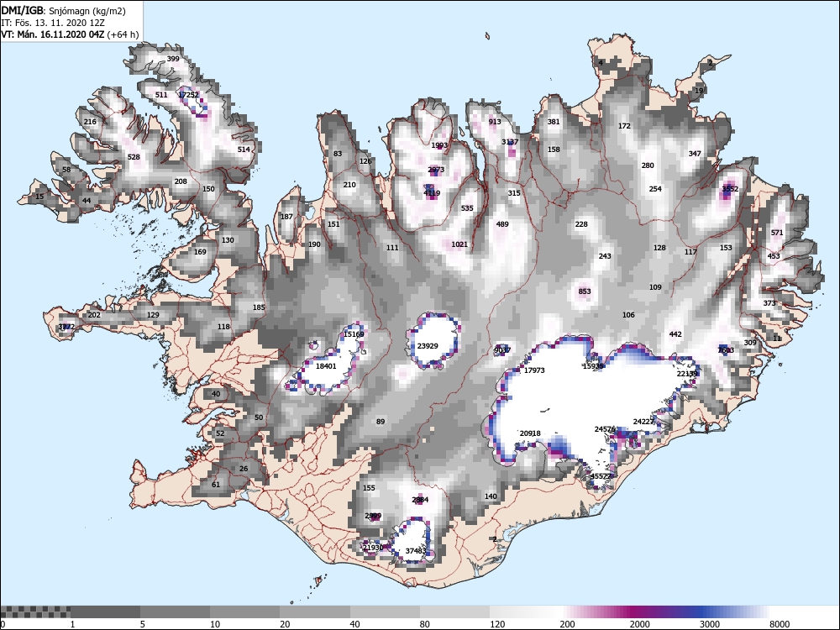The width and height of the screenshot is (840, 630).
Task: Click the legend tick label 3000
Action: [x=709, y=624]
